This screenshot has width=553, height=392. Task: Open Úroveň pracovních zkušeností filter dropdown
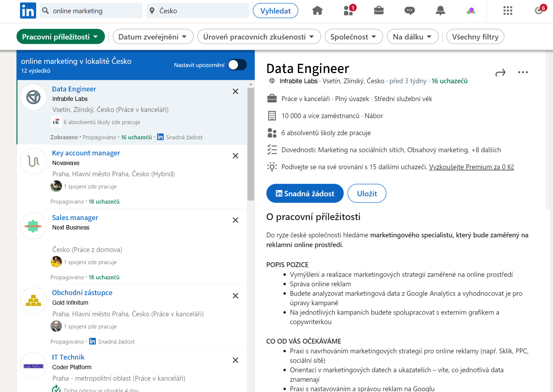259,37
